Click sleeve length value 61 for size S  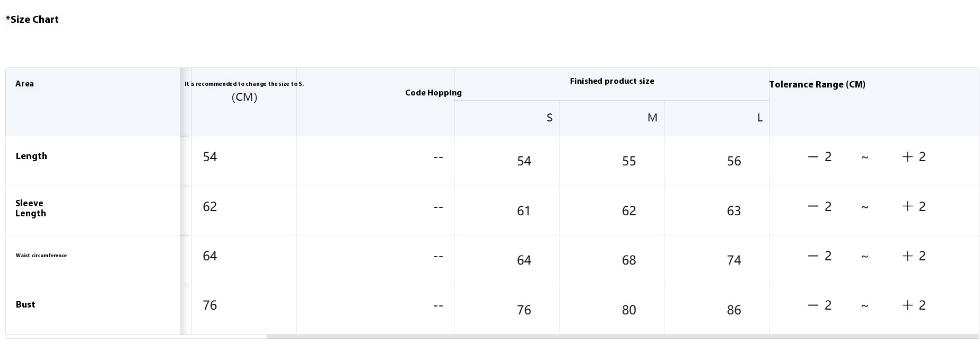click(x=524, y=211)
